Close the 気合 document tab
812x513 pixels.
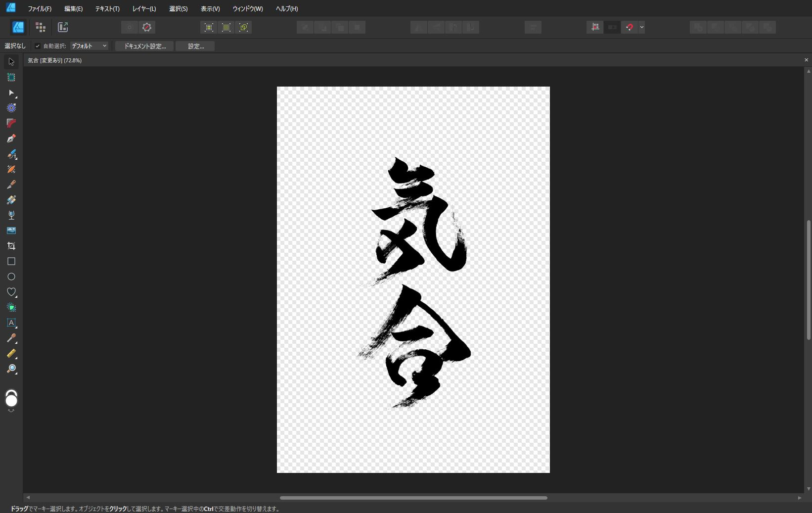[806, 60]
